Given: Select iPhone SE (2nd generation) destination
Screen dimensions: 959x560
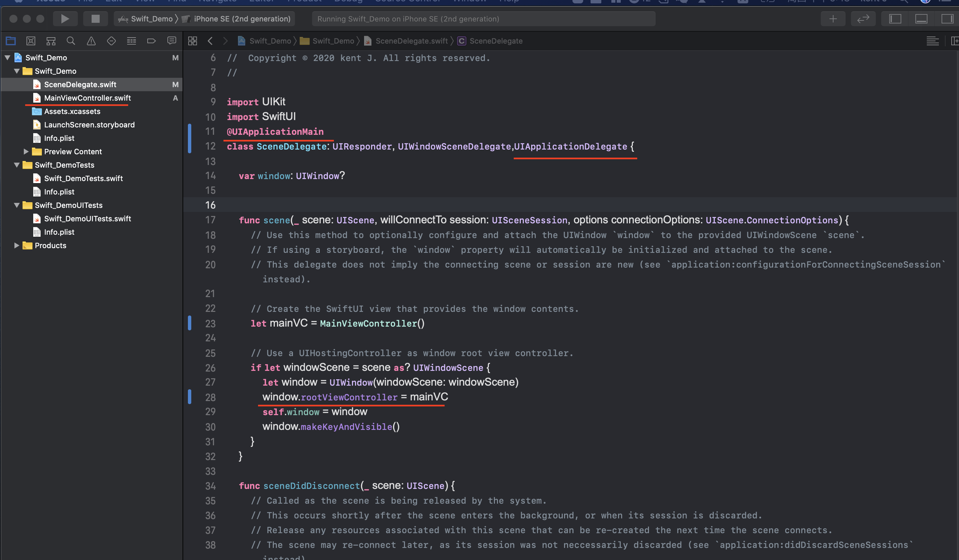Looking at the screenshot, I should pyautogui.click(x=242, y=19).
